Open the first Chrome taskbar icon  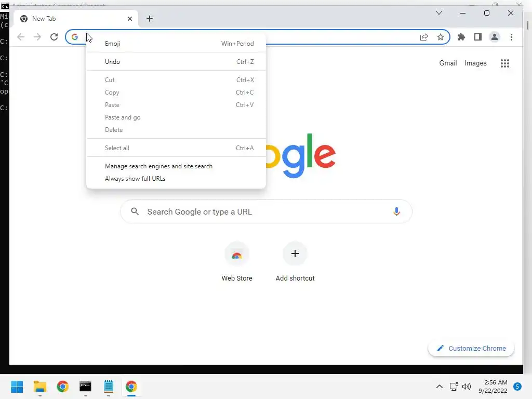(62, 387)
